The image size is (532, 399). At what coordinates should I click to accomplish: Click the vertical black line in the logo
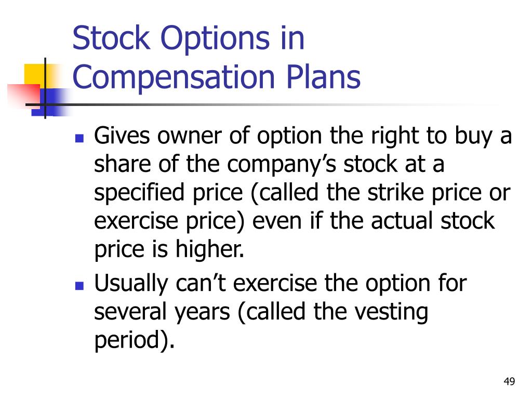click(45, 88)
